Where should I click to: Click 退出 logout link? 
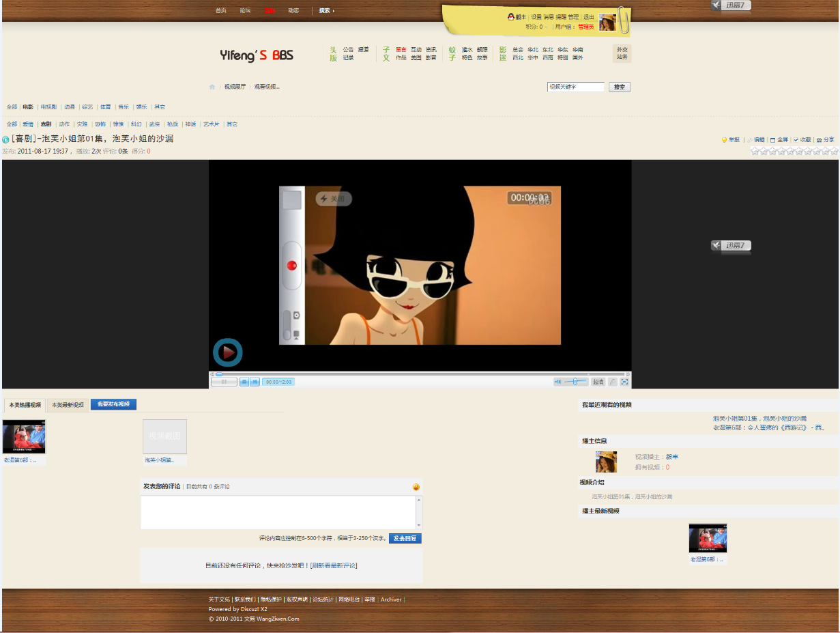tap(588, 17)
